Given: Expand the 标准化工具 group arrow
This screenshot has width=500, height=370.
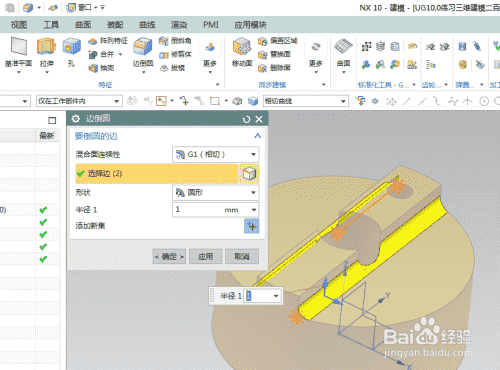Looking at the screenshot, I should tap(414, 85).
